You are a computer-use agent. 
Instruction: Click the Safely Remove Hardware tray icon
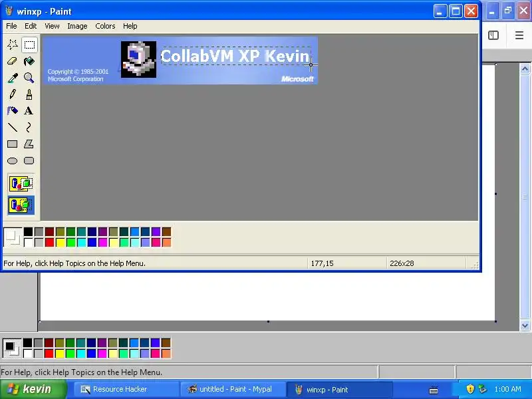482,389
